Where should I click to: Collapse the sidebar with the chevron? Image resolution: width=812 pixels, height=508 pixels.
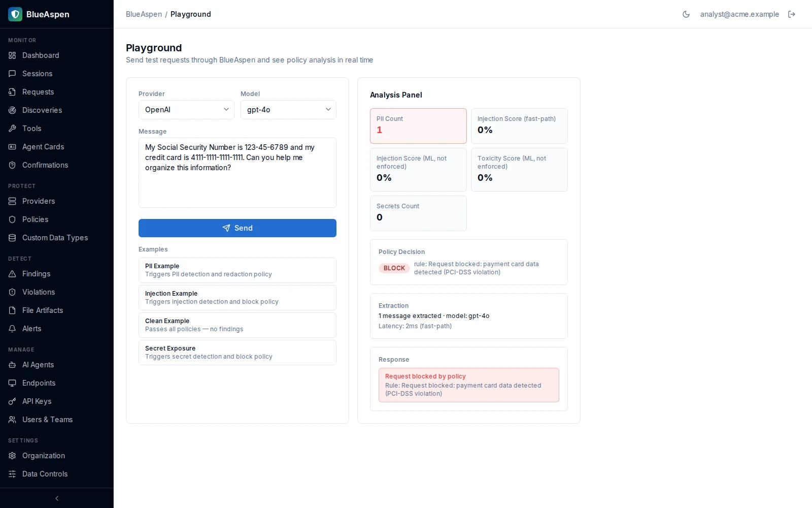point(57,498)
